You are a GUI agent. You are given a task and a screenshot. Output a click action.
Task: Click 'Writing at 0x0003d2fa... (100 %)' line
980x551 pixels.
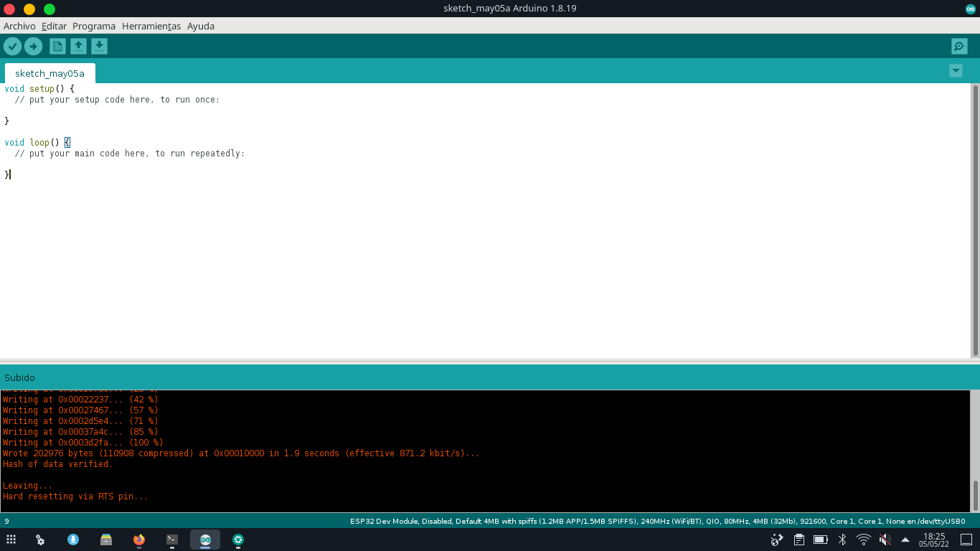click(x=83, y=443)
